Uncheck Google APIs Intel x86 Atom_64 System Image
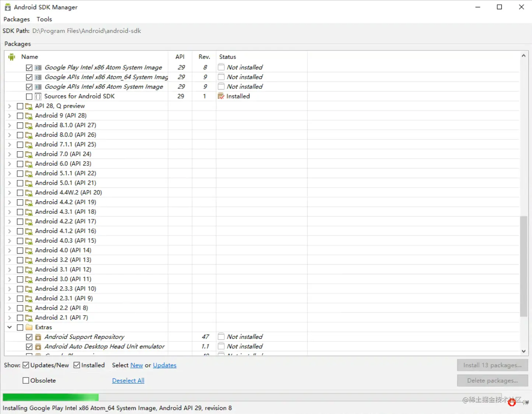Image resolution: width=532 pixels, height=414 pixels. 29,77
